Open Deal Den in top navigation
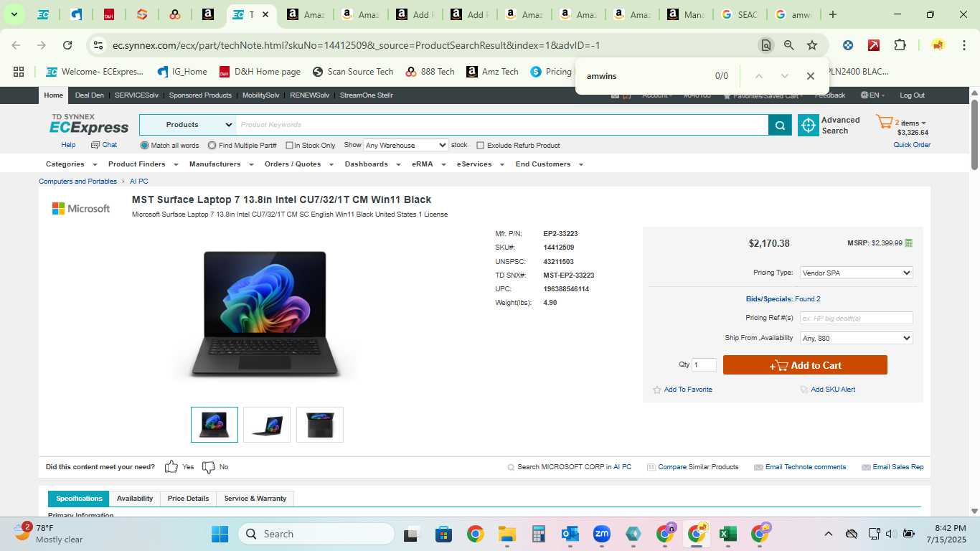 click(x=90, y=95)
